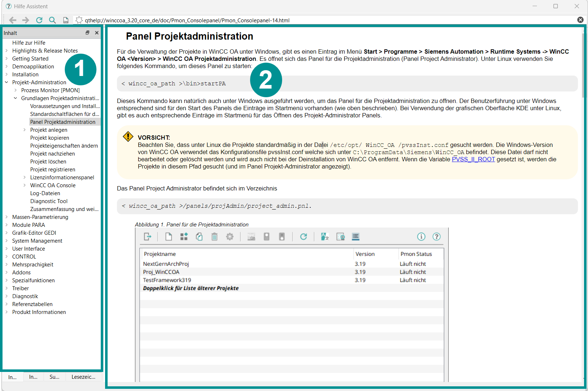The height and width of the screenshot is (391, 588).
Task: Click the WinCC OA icon in figure toolbar
Action: click(x=251, y=237)
